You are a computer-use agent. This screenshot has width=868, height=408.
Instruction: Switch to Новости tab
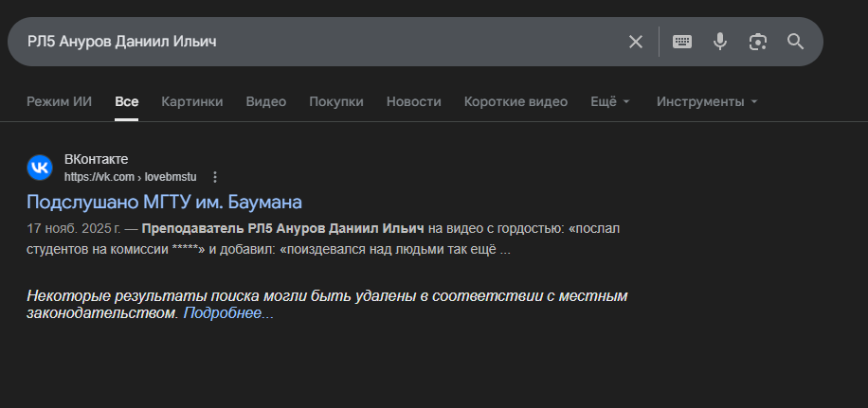[x=414, y=102]
